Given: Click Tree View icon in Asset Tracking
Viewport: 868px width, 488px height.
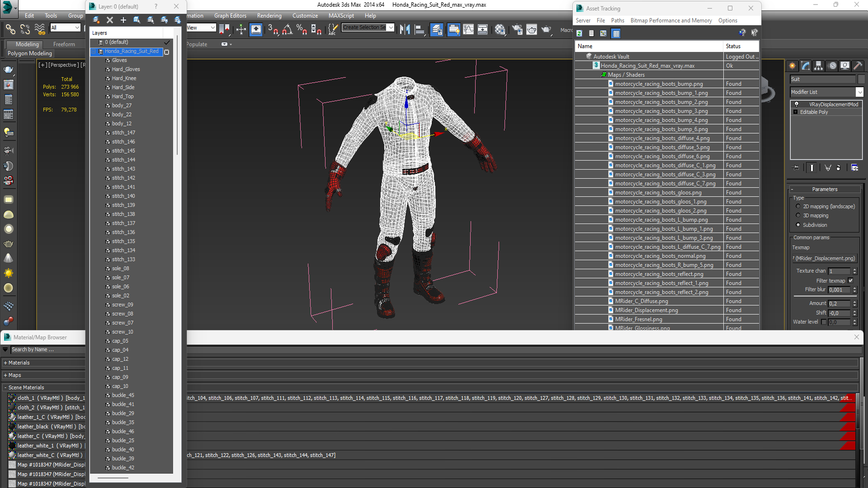Looking at the screenshot, I should click(x=604, y=33).
